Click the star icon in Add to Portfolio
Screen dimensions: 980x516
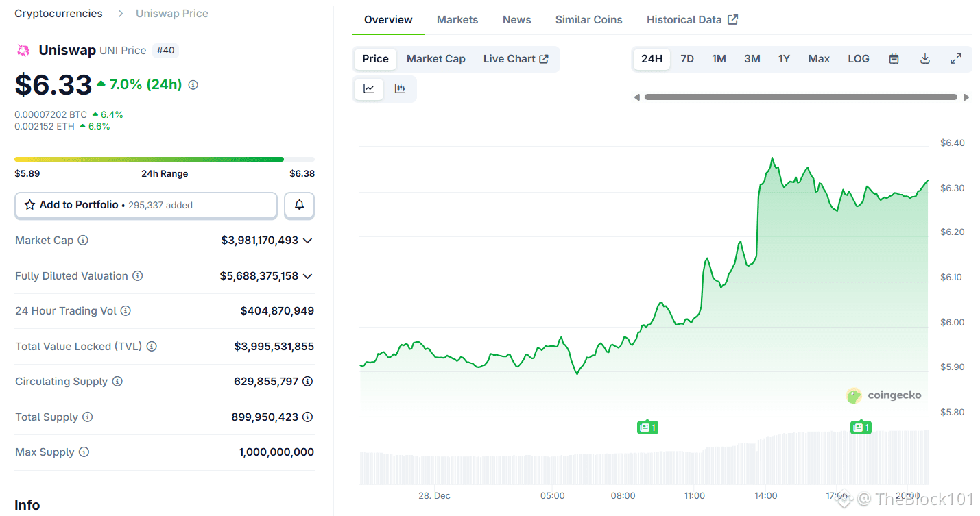point(29,205)
